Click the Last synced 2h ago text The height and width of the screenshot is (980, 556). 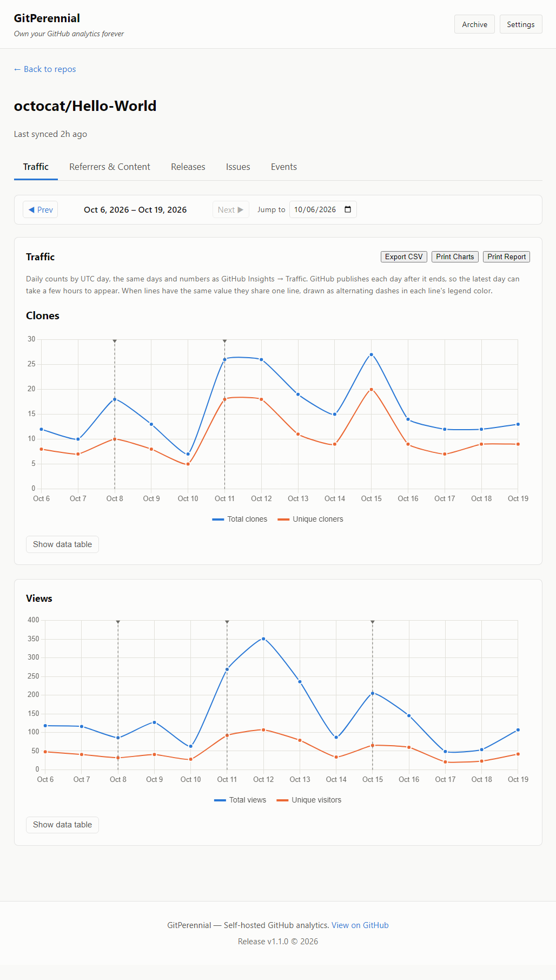click(x=50, y=134)
